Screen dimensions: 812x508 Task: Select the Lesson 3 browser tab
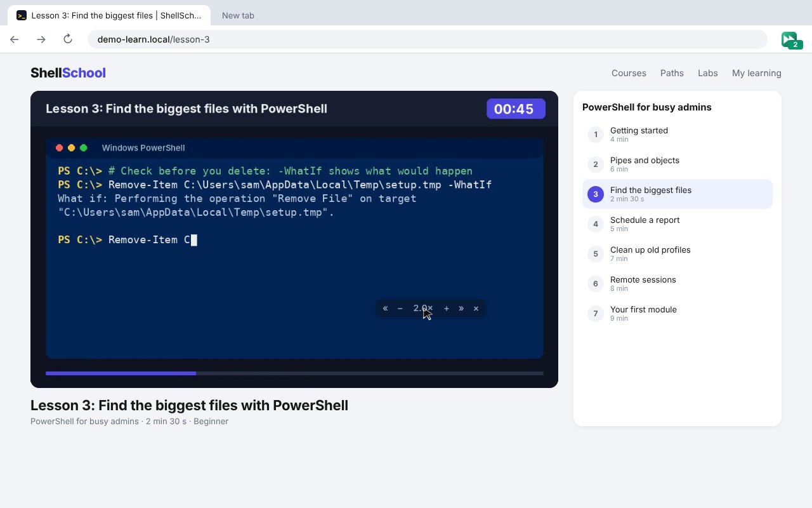tap(109, 15)
